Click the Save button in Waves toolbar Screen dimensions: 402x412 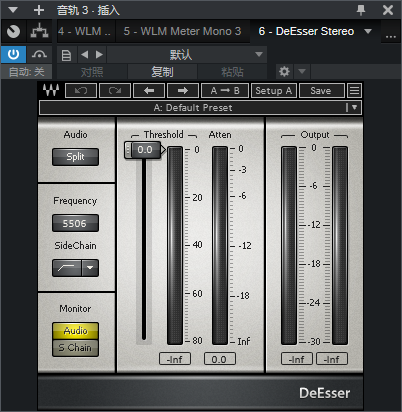[x=321, y=90]
